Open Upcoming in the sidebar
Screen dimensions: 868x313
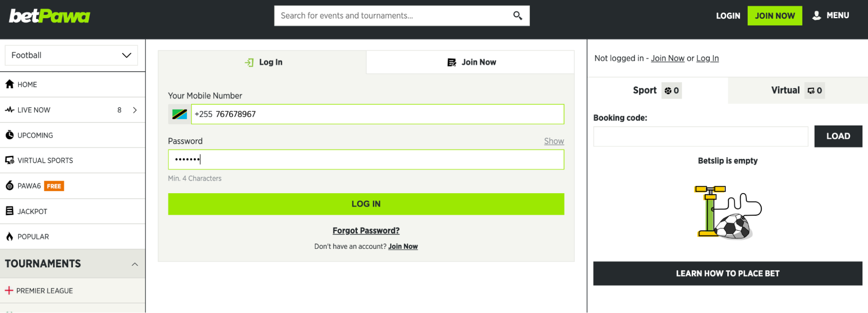tap(73, 135)
